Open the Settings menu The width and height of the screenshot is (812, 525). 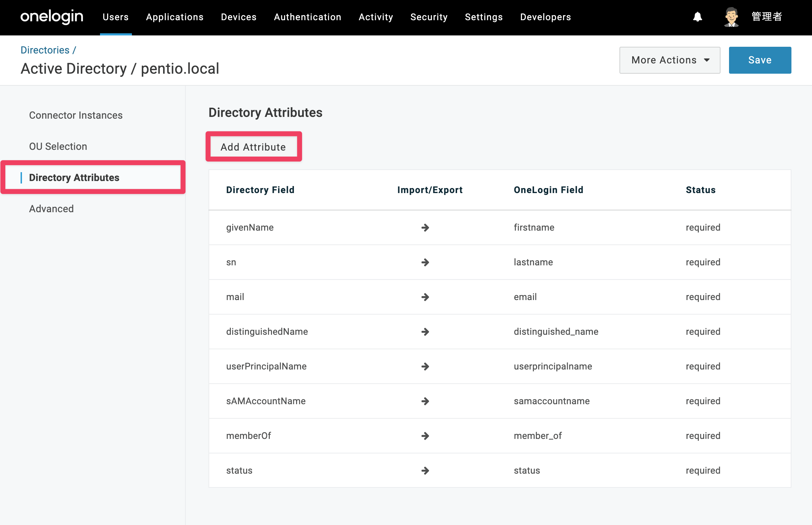(484, 17)
